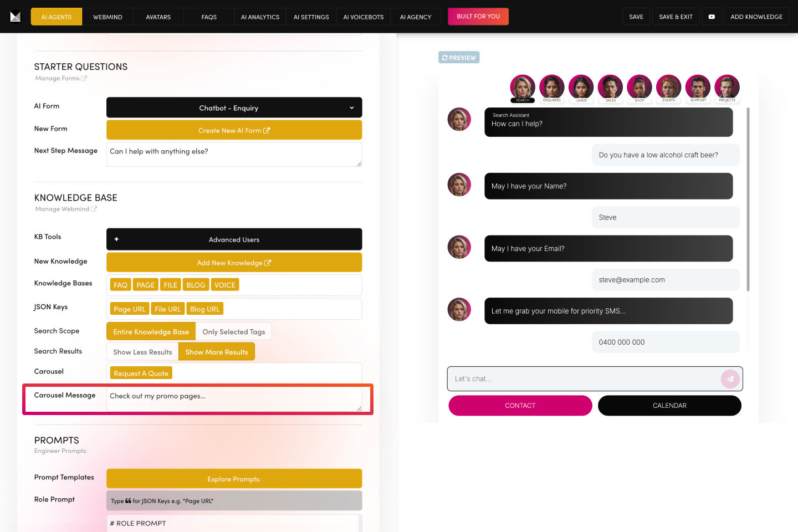Pick the Projects avatar in preview
The image size is (798, 532).
(727, 87)
